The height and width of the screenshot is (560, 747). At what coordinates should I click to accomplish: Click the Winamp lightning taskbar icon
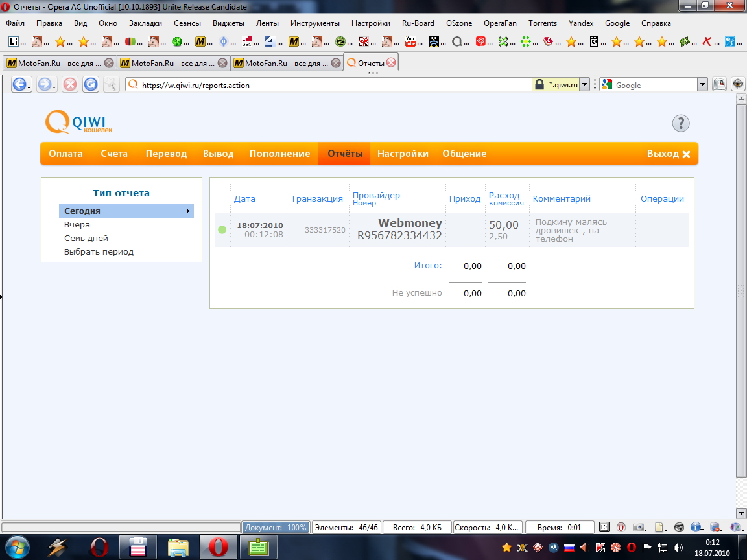point(58,547)
